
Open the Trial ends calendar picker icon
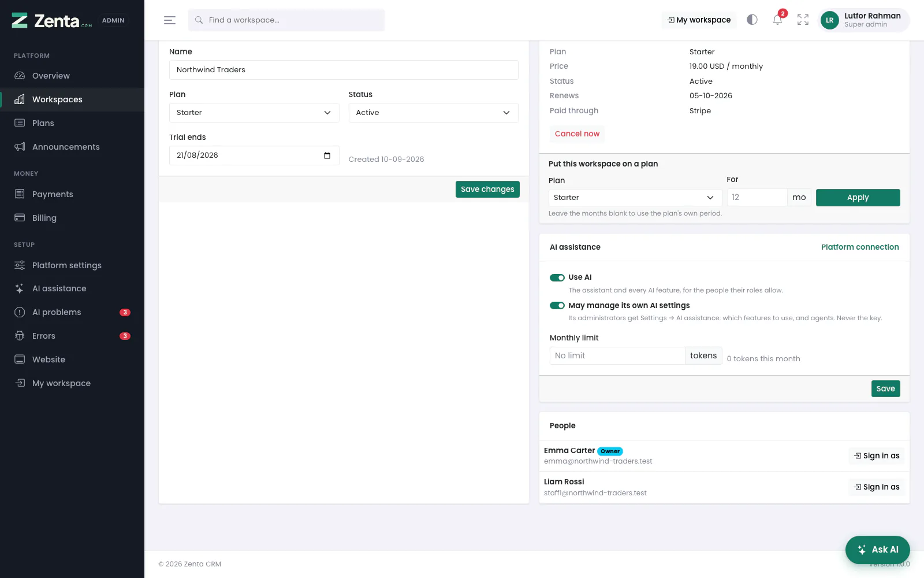click(x=327, y=155)
